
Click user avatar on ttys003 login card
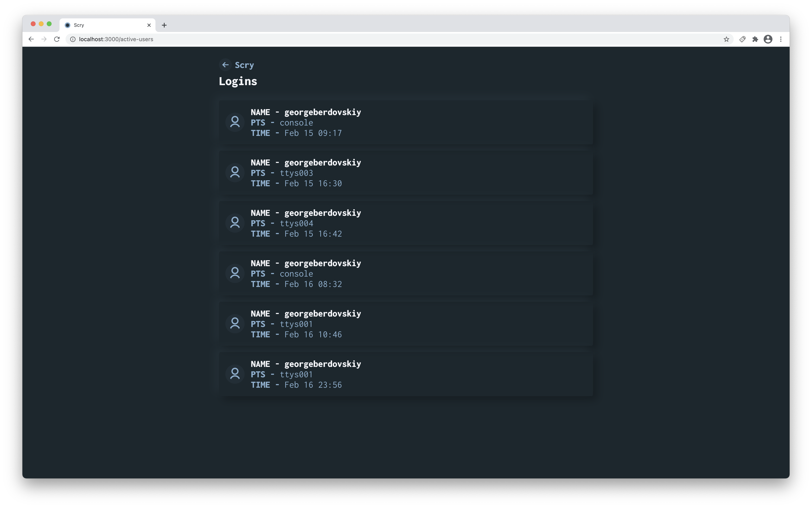(235, 172)
